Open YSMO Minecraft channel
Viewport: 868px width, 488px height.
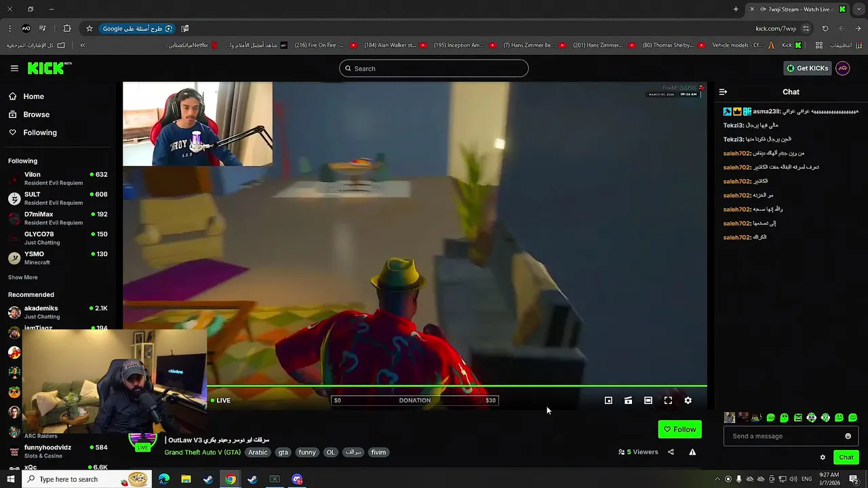[58, 258]
